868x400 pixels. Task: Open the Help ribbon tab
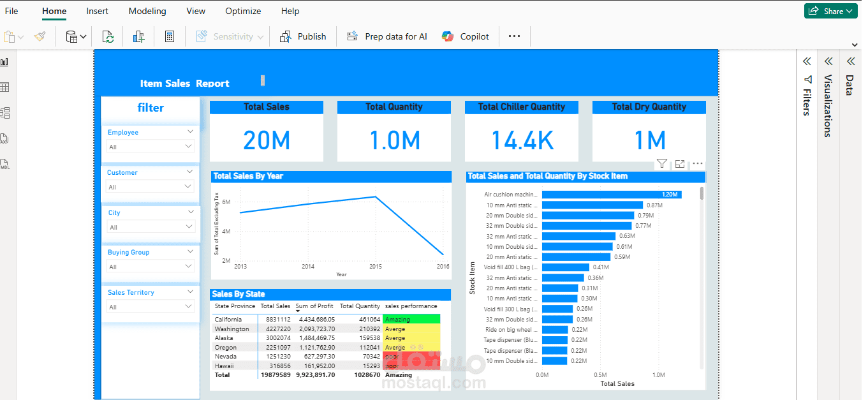click(x=290, y=11)
